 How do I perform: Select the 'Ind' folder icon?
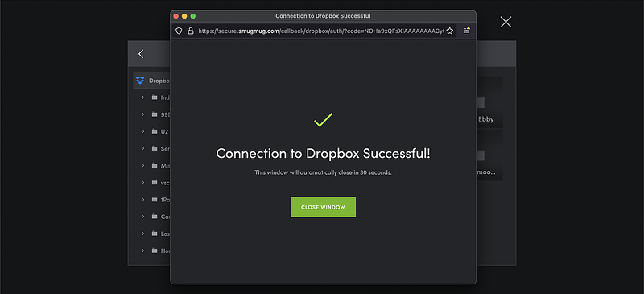coord(155,97)
